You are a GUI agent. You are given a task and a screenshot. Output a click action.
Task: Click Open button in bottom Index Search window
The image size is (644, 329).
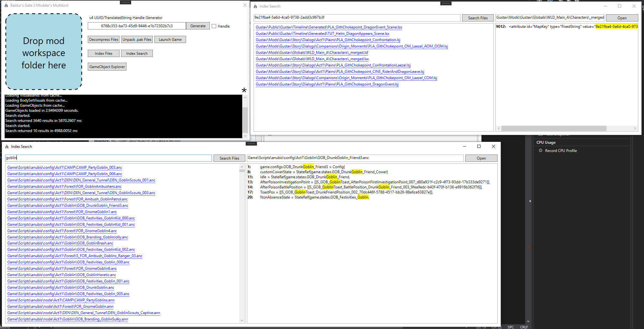(481, 158)
